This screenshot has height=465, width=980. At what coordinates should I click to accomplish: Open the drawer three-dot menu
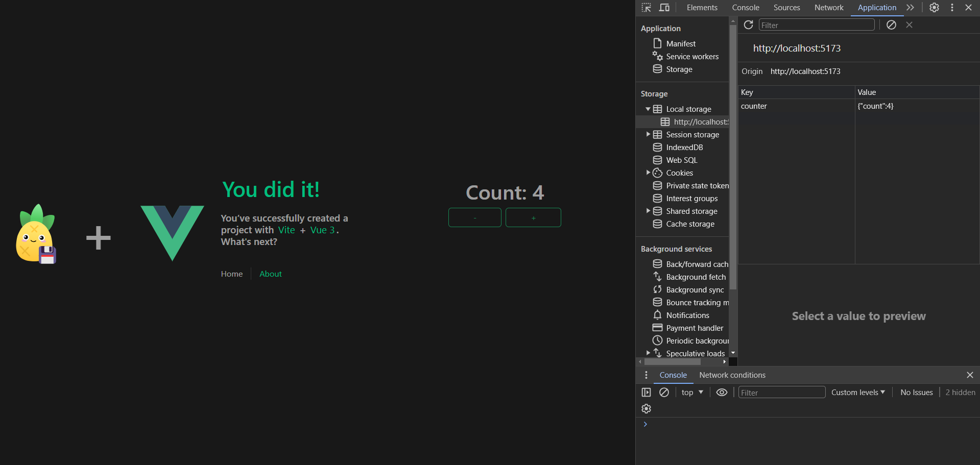pyautogui.click(x=646, y=375)
